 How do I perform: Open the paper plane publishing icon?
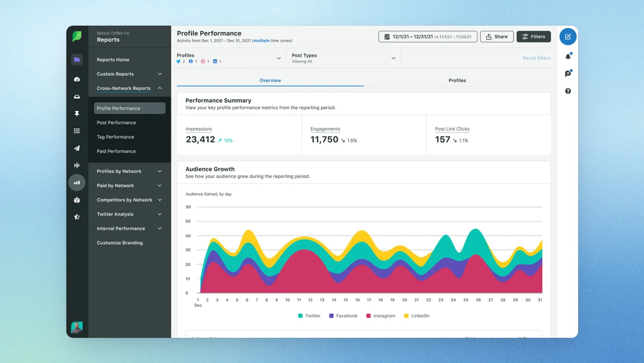pos(77,148)
